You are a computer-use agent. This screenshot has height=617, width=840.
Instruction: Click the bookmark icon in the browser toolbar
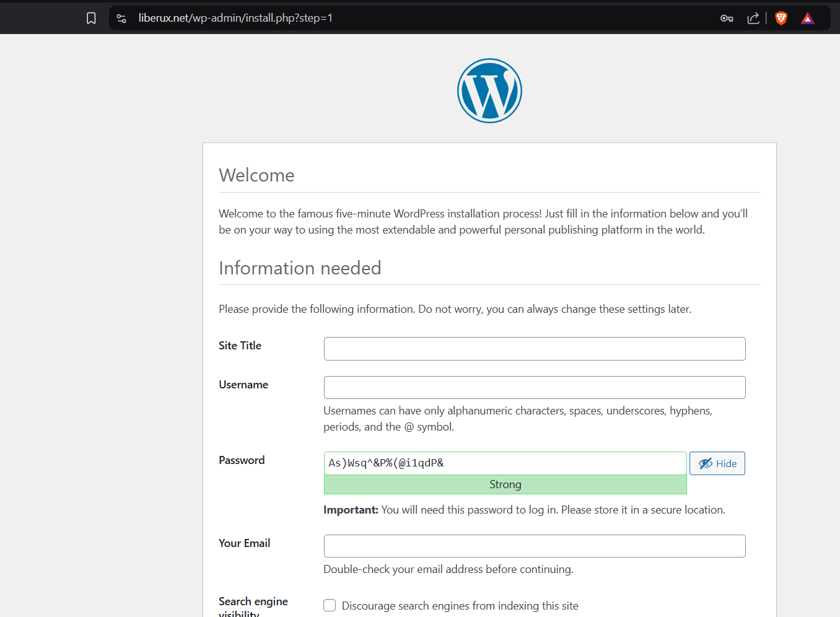click(91, 19)
